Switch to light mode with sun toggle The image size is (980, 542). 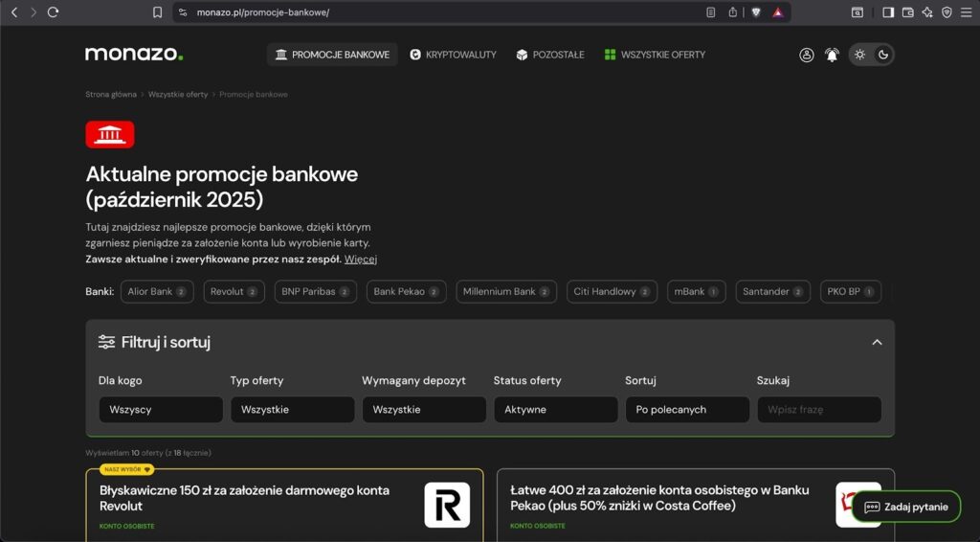click(859, 55)
